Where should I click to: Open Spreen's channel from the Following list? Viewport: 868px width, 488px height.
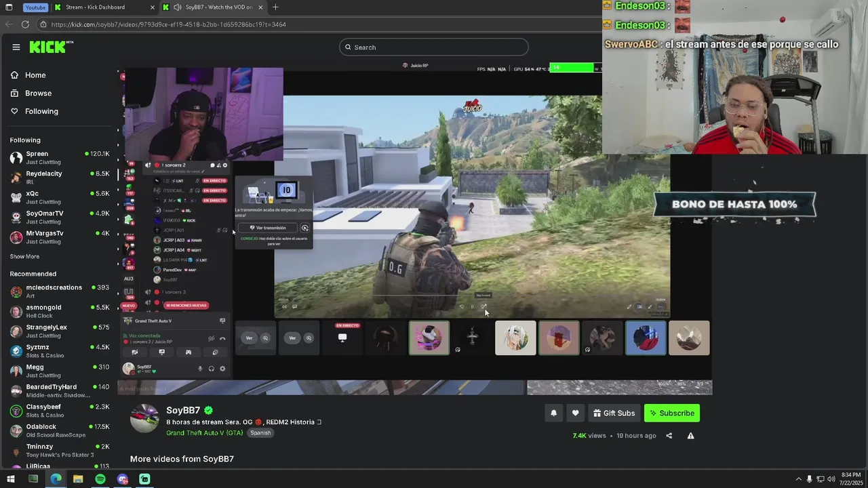click(x=60, y=157)
